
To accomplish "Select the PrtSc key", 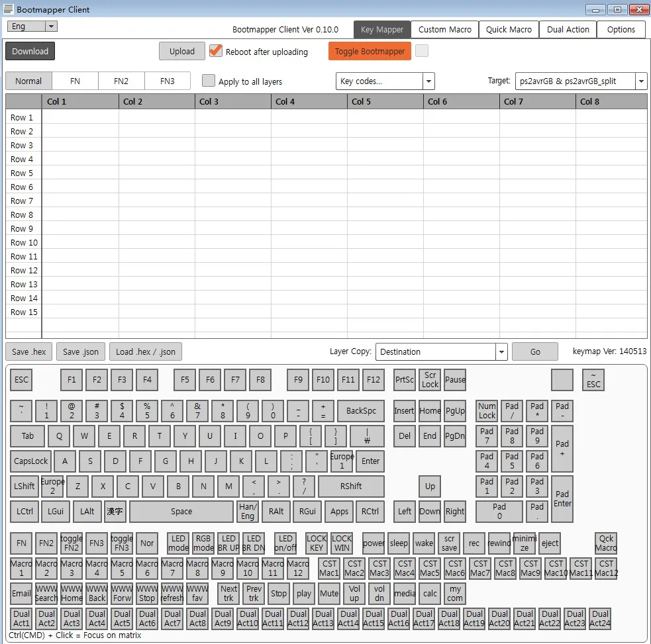I will pos(405,380).
